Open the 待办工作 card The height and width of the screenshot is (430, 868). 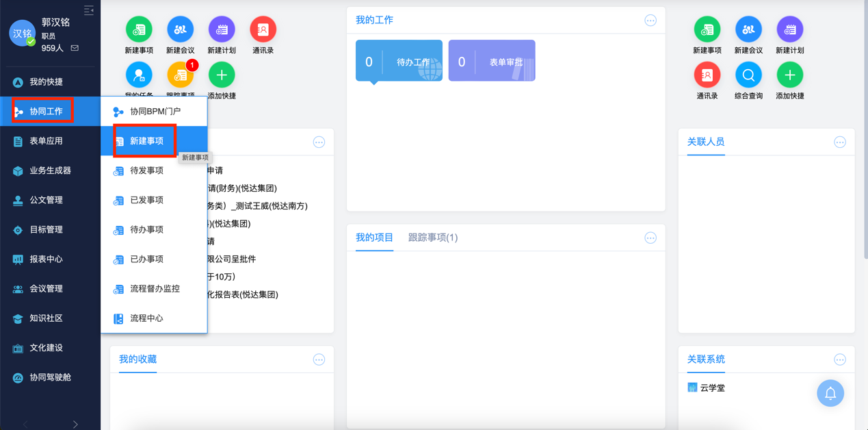tap(399, 60)
